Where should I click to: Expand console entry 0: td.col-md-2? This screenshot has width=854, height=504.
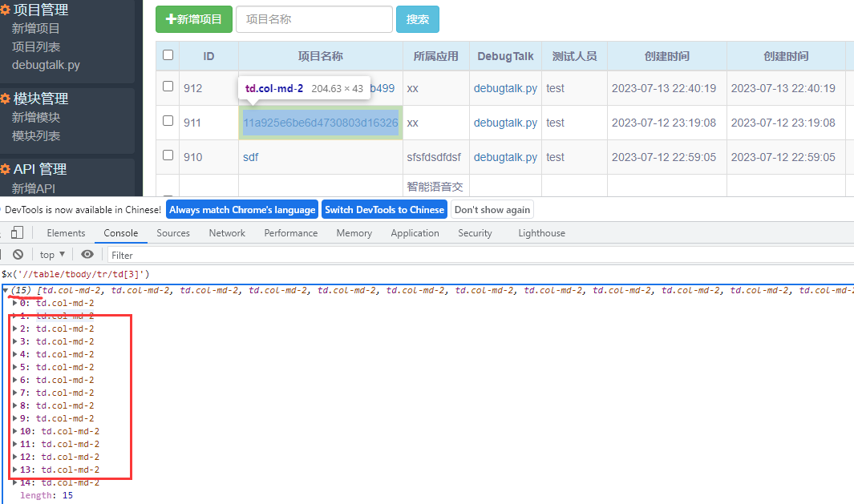pyautogui.click(x=13, y=302)
